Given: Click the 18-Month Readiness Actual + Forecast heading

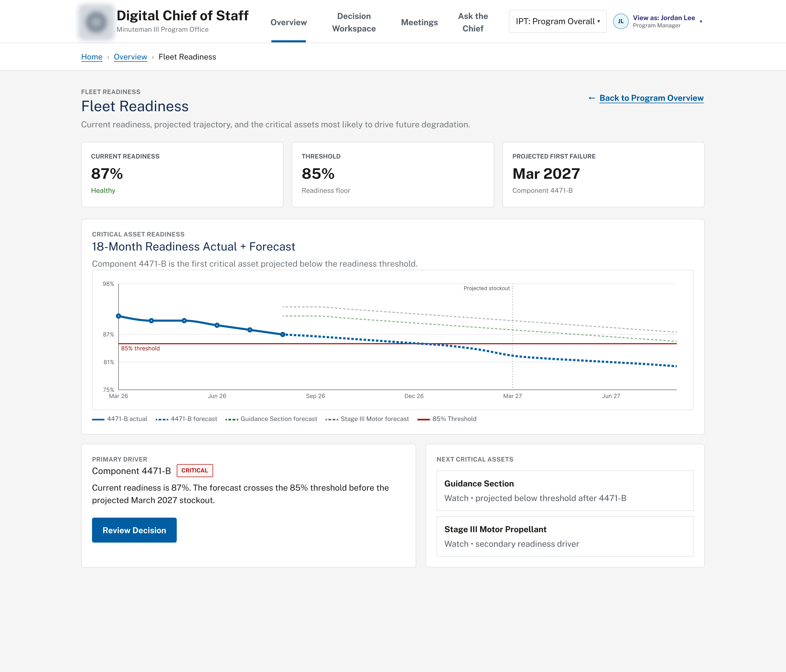Looking at the screenshot, I should pyautogui.click(x=193, y=247).
